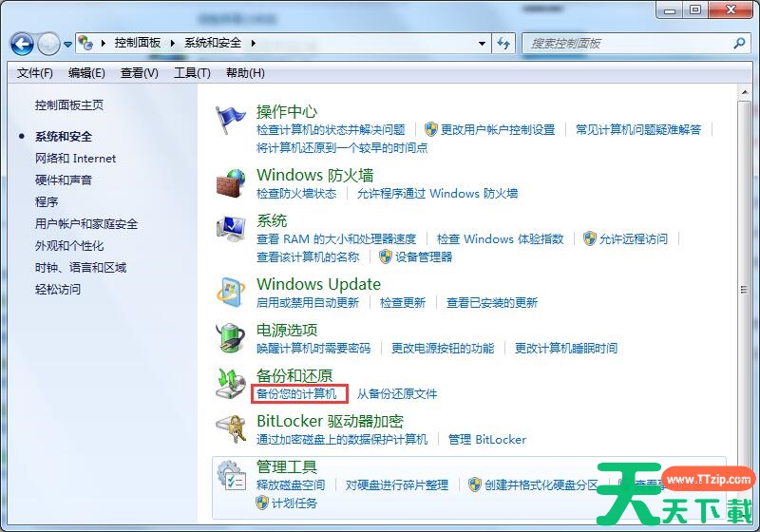Expand the arrow after 控制面板 breadcrumb
The image size is (760, 532).
click(173, 43)
